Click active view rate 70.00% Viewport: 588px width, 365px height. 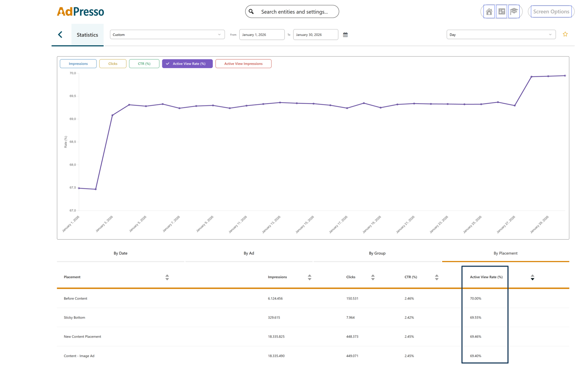[x=475, y=298]
